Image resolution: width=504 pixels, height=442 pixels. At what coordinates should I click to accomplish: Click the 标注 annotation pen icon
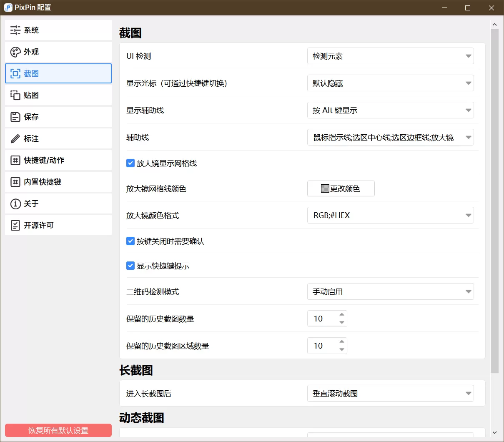click(15, 138)
